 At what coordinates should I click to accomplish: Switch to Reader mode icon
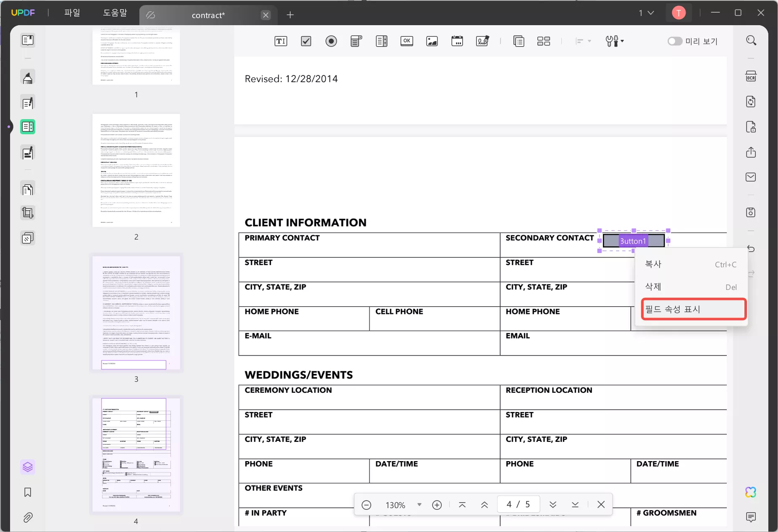(28, 40)
